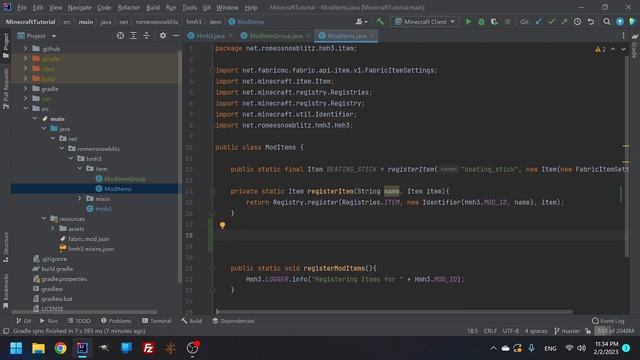Expand the .github folder
640x360 pixels.
(x=26, y=49)
